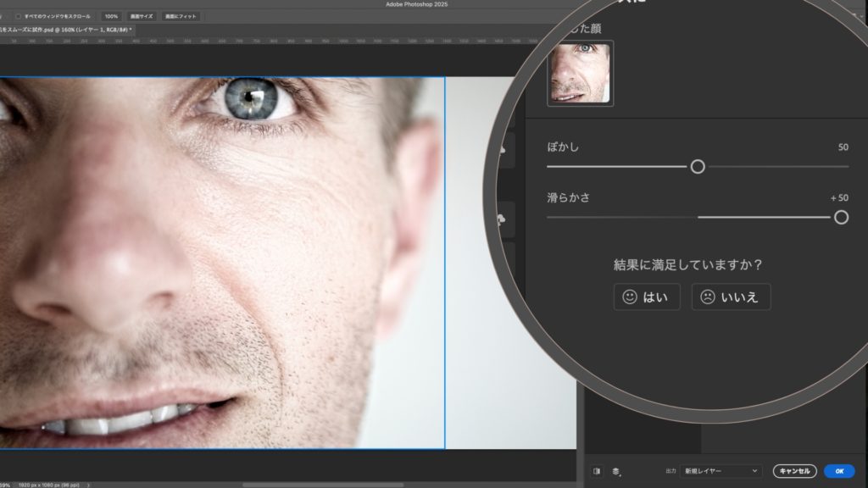The height and width of the screenshot is (488, 868).
Task: Click the sad-face いいえ feedback button
Action: (x=731, y=297)
